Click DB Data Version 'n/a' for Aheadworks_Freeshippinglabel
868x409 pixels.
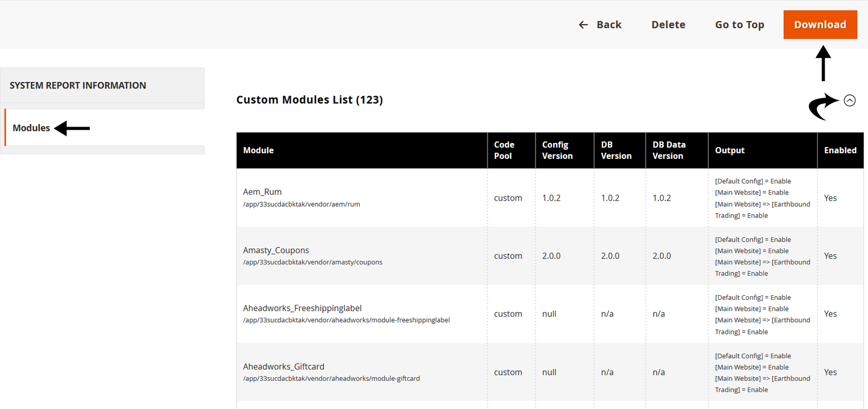pyautogui.click(x=659, y=314)
